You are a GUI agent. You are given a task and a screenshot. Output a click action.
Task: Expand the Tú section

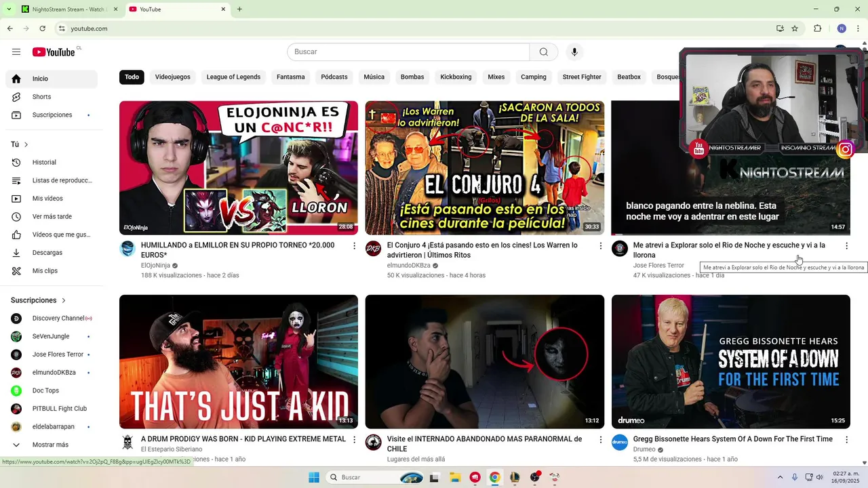pyautogui.click(x=20, y=144)
